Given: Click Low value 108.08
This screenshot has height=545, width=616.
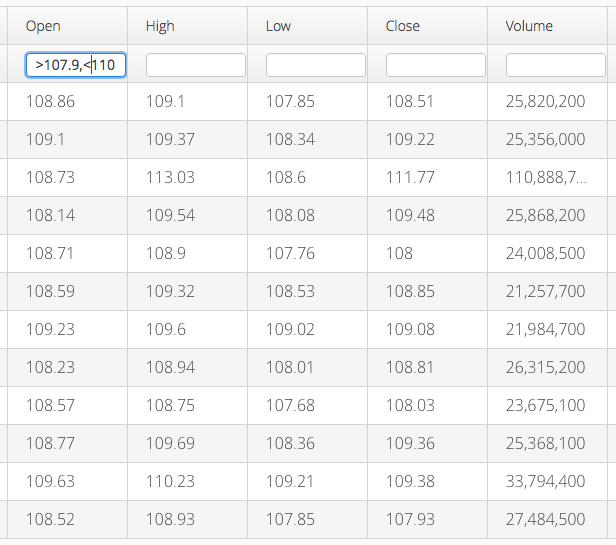Looking at the screenshot, I should pos(290,215).
